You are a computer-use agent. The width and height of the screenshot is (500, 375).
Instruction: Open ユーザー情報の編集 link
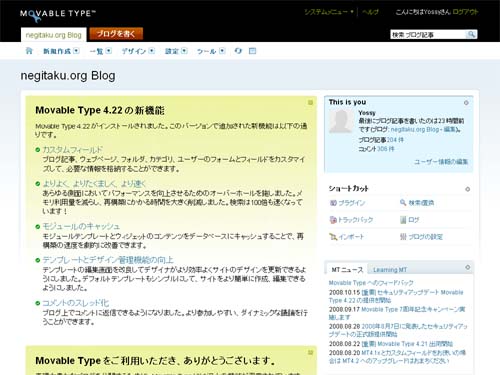441,162
